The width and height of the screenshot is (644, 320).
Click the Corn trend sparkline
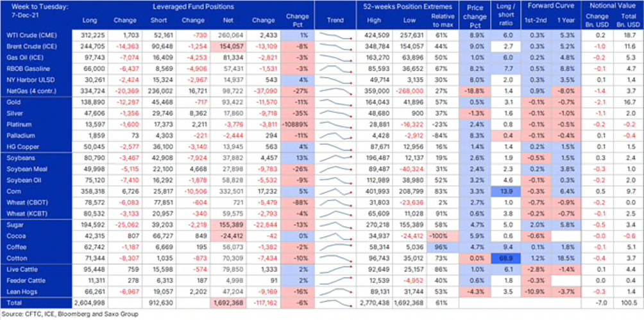[x=335, y=192]
